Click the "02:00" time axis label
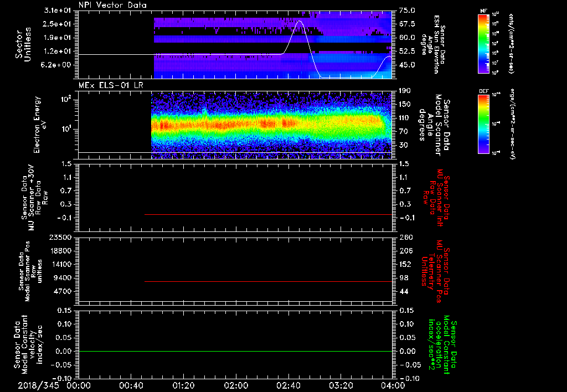The height and width of the screenshot is (392, 567). point(236,385)
